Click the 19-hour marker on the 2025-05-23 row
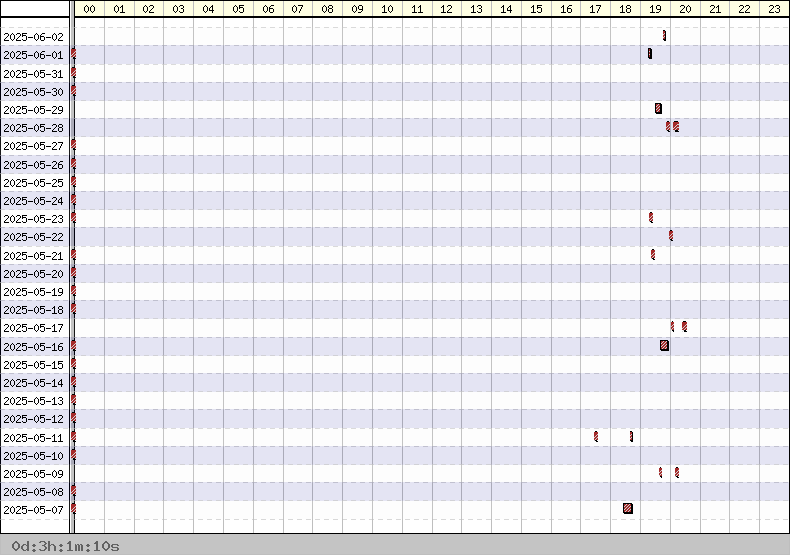 point(651,218)
